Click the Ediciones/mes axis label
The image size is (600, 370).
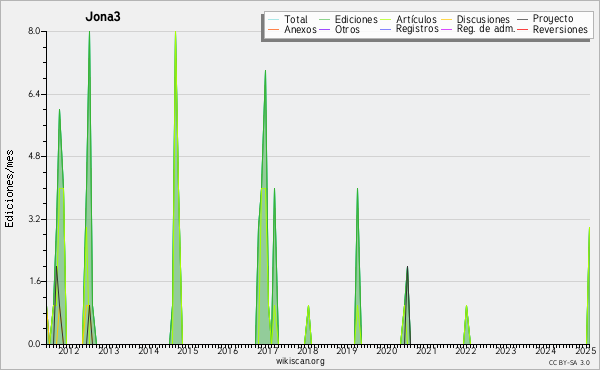pos(9,189)
